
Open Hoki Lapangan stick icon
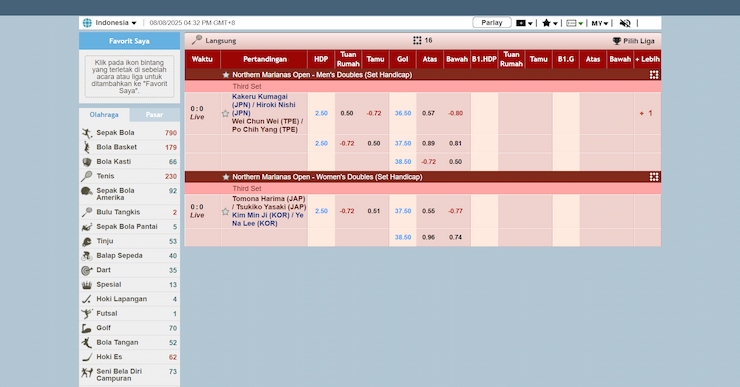coord(87,299)
